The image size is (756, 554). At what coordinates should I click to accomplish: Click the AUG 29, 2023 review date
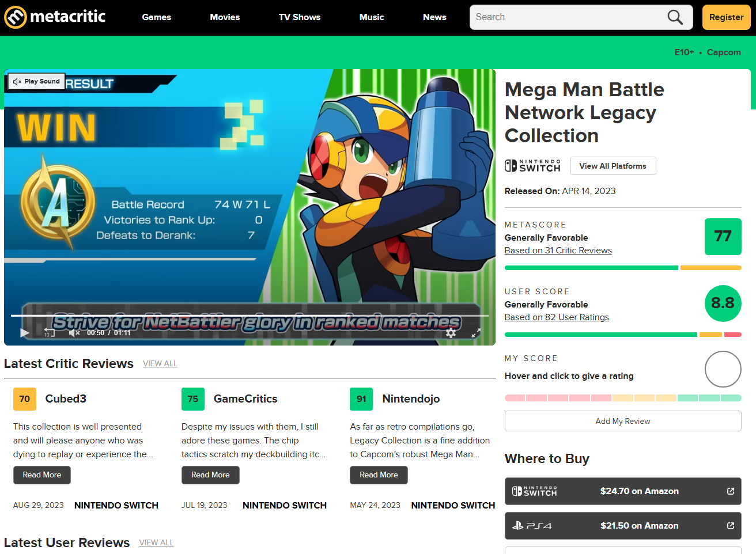pyautogui.click(x=39, y=506)
